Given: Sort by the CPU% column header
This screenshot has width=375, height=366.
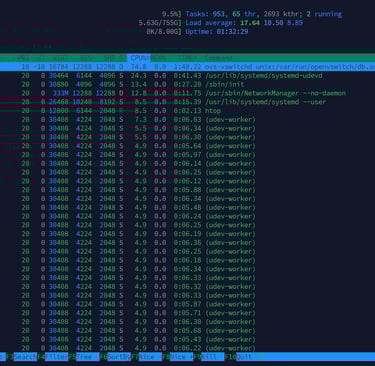Looking at the screenshot, I should (139, 58).
